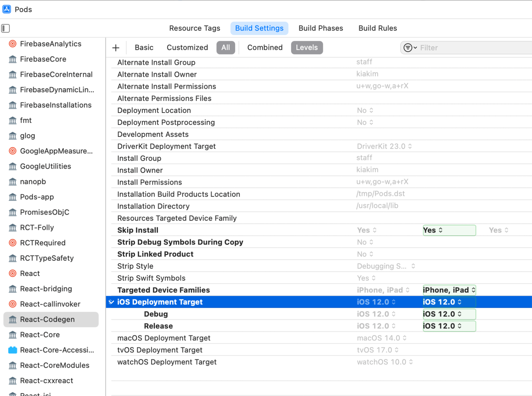Screen dimensions: 532x396
Task: Click the glog library icon
Action: pos(13,136)
